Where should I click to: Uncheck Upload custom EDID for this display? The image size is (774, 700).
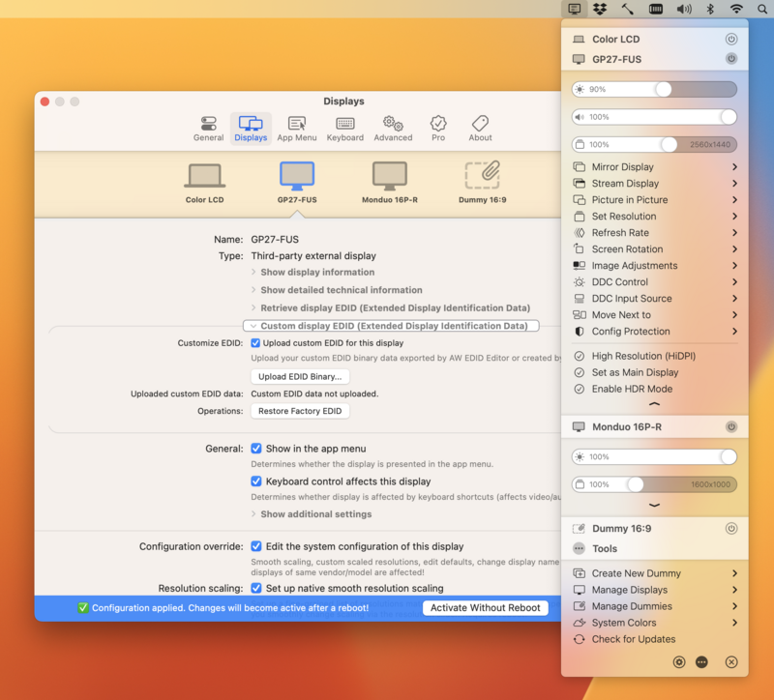click(x=255, y=343)
